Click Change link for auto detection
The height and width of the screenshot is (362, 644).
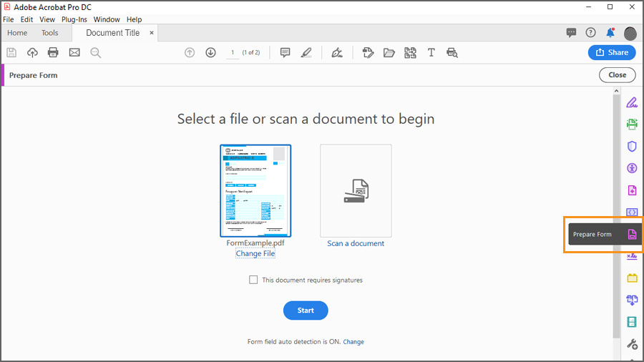point(353,342)
